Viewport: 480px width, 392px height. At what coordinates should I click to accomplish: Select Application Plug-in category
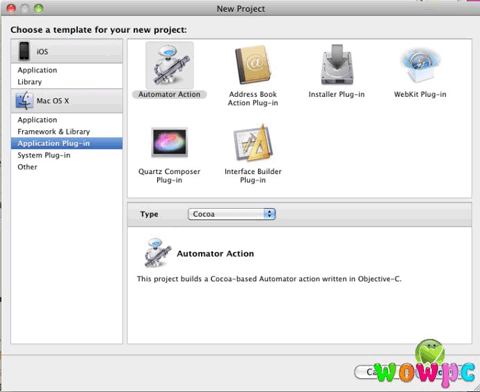[x=67, y=143]
